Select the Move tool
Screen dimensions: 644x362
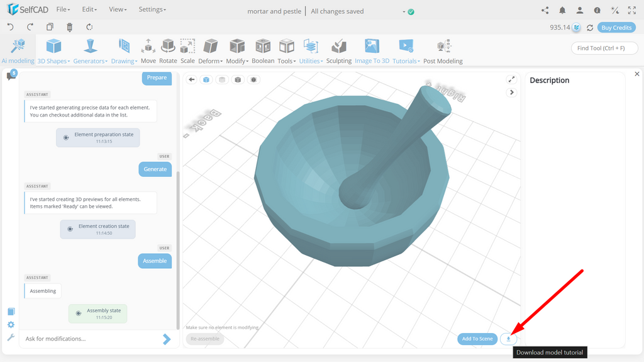pos(148,51)
